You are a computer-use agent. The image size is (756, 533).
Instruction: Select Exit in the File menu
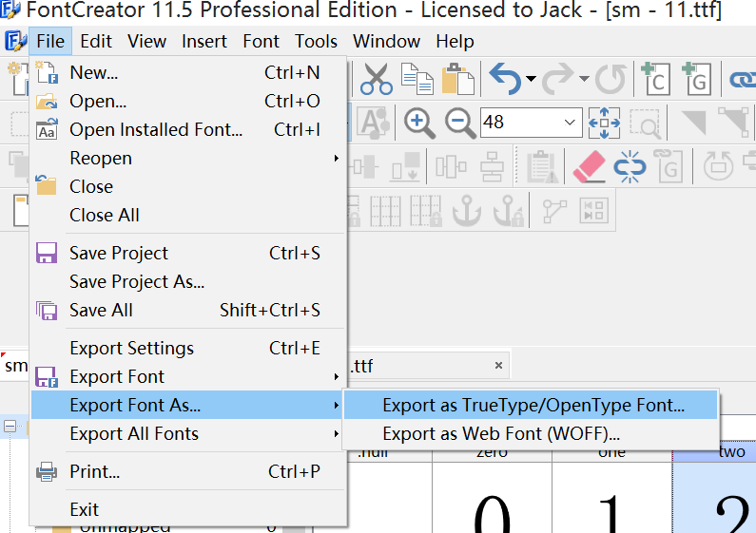[x=188, y=509]
